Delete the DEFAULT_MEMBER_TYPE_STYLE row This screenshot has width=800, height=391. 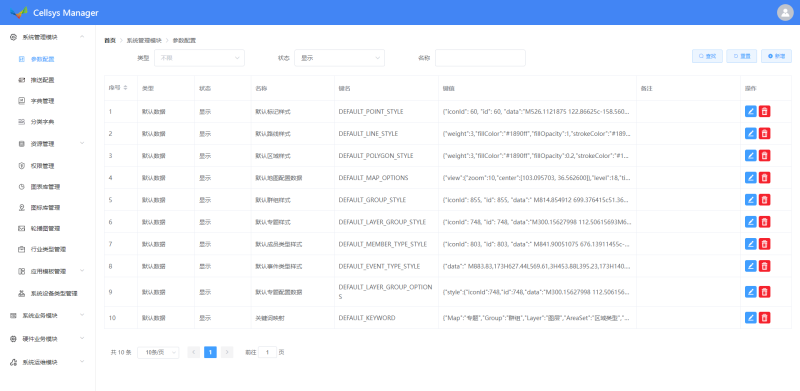coord(764,243)
